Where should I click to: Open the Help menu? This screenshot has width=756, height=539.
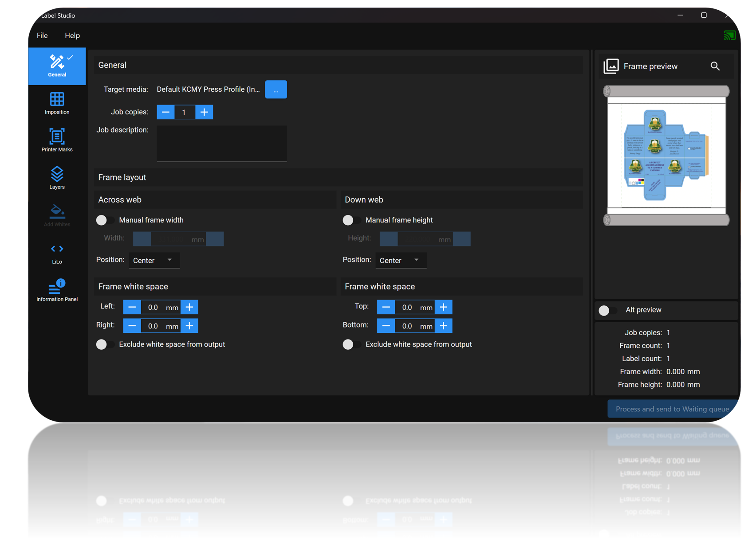[x=72, y=35]
